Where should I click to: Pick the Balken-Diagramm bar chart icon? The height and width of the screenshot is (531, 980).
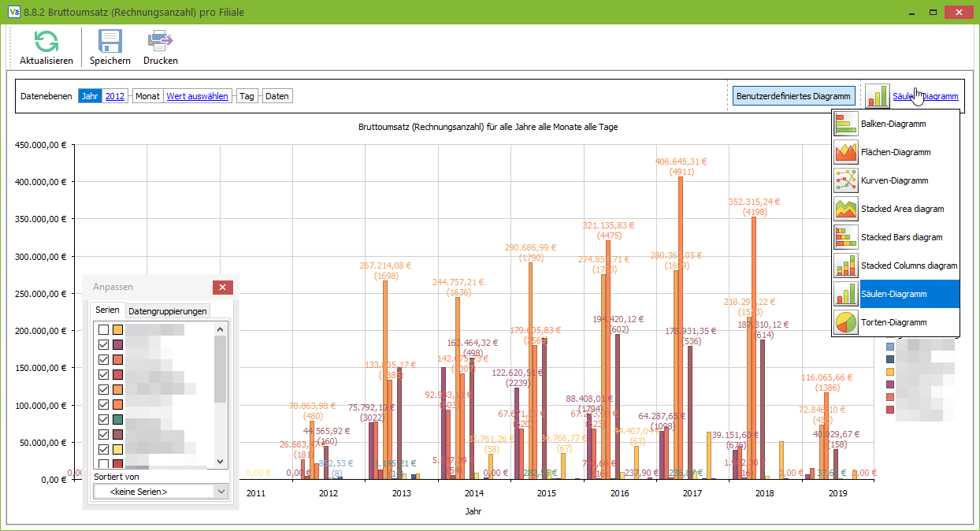pos(846,124)
